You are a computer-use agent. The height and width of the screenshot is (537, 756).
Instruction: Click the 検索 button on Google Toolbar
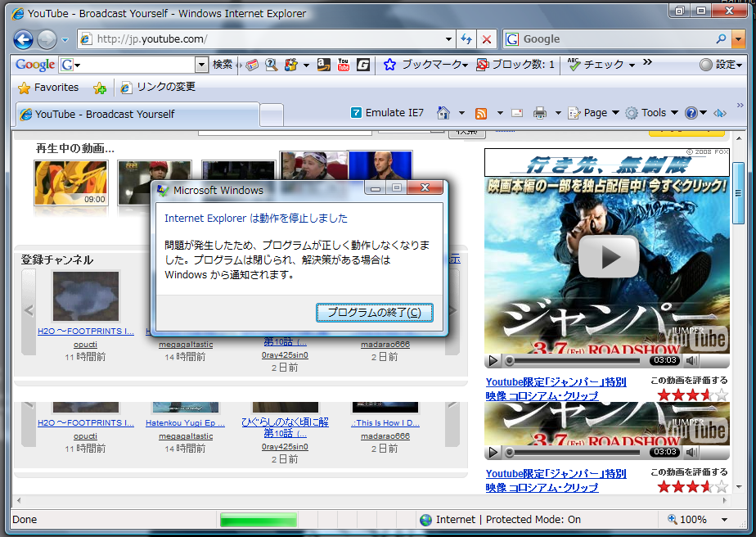tap(223, 64)
